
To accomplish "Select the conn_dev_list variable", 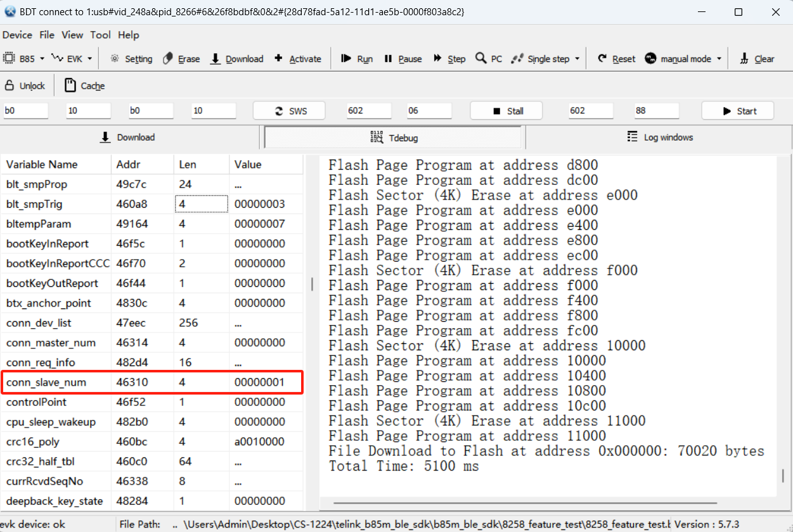I will [39, 323].
